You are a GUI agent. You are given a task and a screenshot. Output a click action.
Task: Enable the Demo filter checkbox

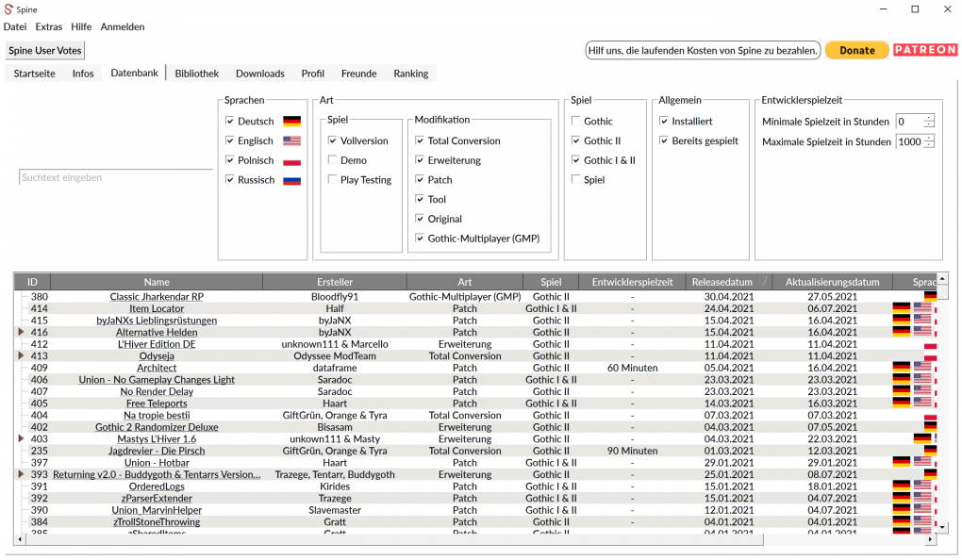coord(333,160)
